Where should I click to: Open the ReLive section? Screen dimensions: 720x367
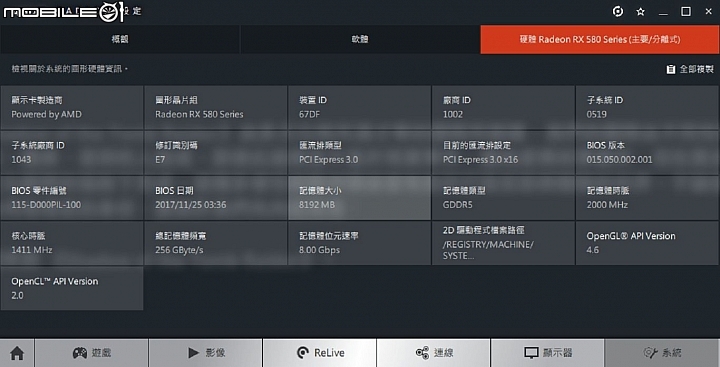(320, 353)
